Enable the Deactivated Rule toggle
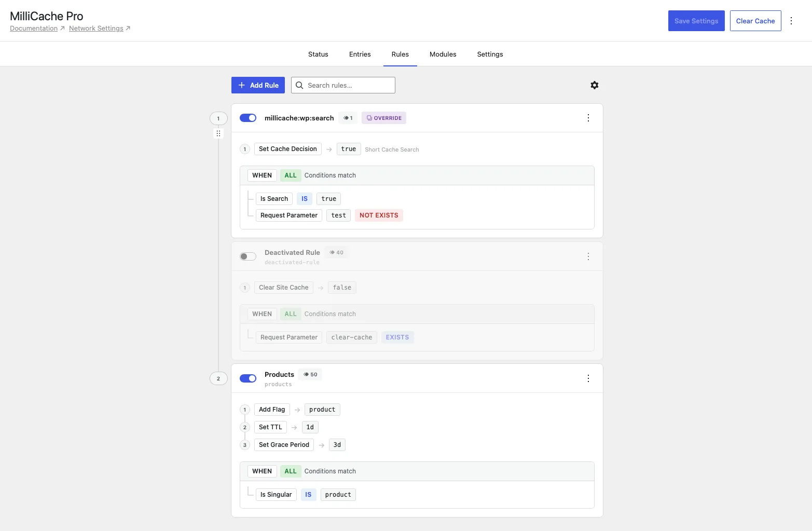The image size is (812, 531). [x=248, y=256]
